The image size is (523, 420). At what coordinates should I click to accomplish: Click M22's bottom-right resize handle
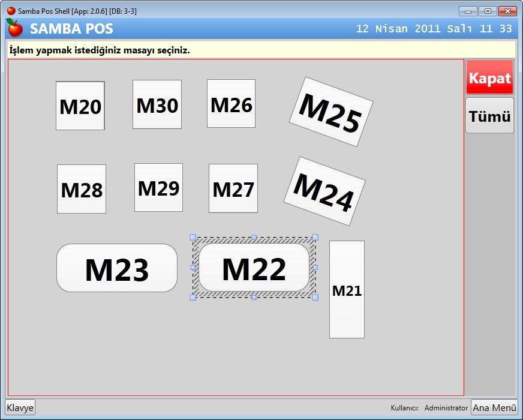pos(315,297)
